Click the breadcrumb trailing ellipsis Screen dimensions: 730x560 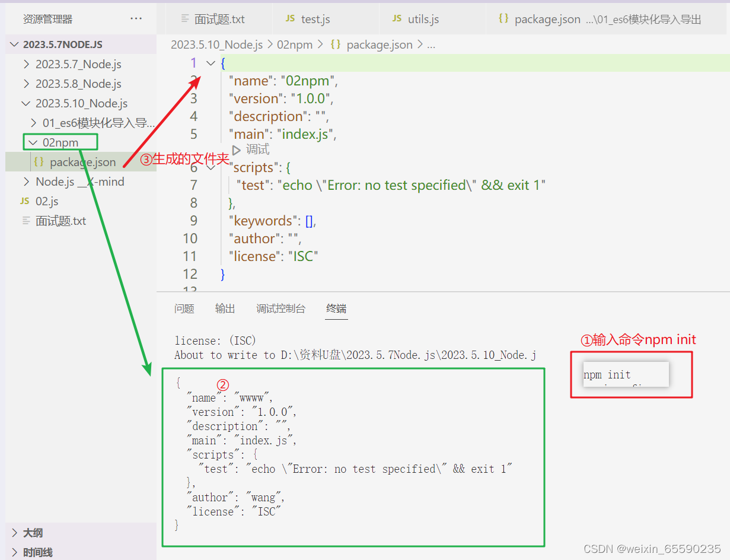pos(431,44)
